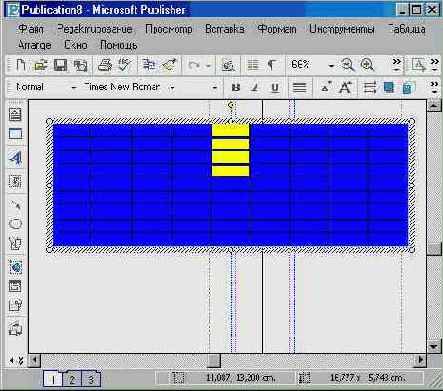Click the Decrease Font Size icon
Screen dimensions: 443x391
click(326, 87)
